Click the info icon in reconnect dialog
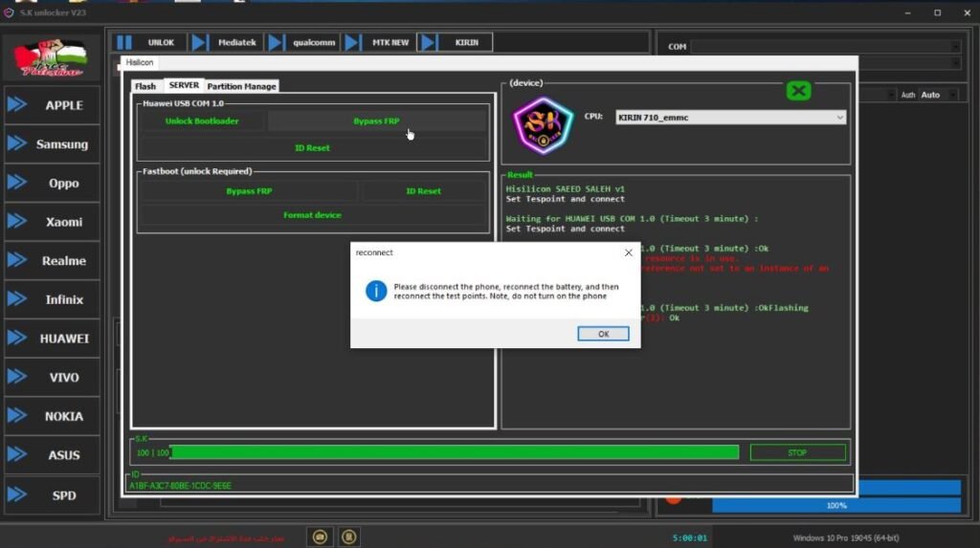The height and width of the screenshot is (548, 980). [x=376, y=291]
